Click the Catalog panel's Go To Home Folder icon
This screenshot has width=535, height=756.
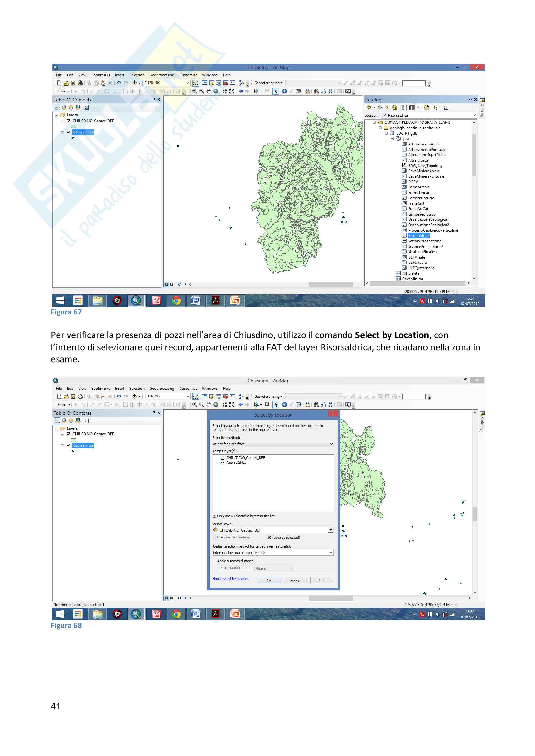tap(395, 107)
